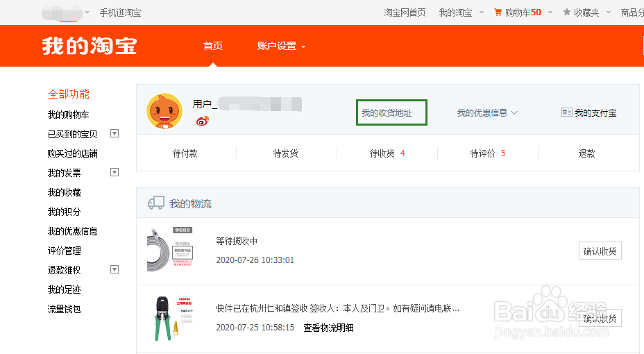Open the 账户设置 dropdown menu
644x354 pixels.
[281, 46]
